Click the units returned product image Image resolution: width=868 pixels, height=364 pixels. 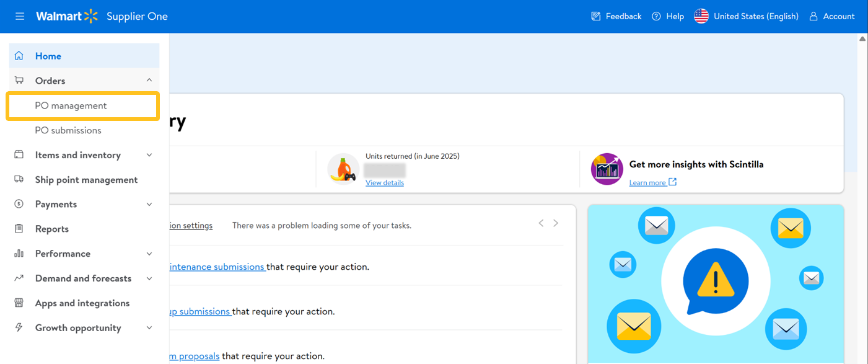click(x=343, y=169)
